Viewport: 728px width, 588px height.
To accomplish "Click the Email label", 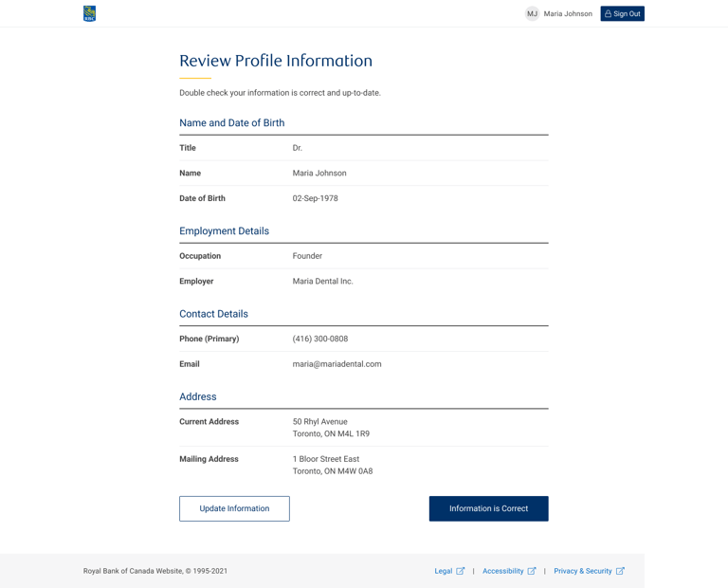I will tap(190, 364).
